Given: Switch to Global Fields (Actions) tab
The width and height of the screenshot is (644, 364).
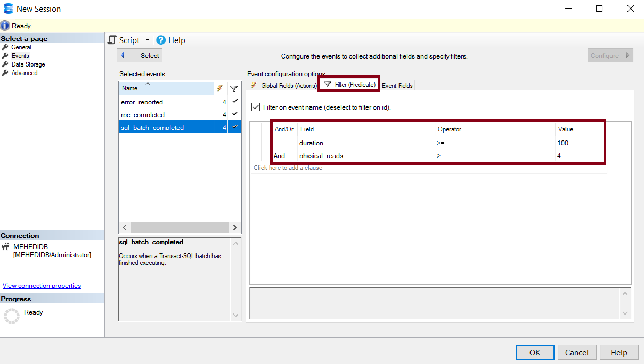Looking at the screenshot, I should coord(284,85).
